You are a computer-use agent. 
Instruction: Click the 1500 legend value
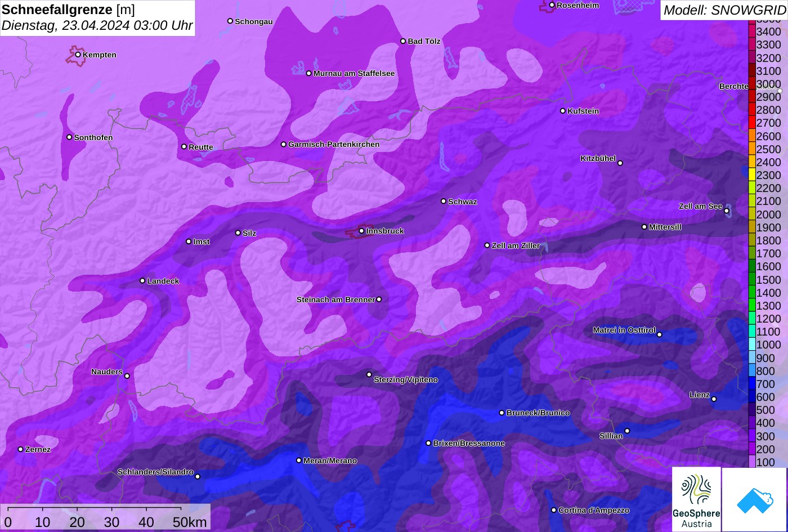(x=769, y=279)
